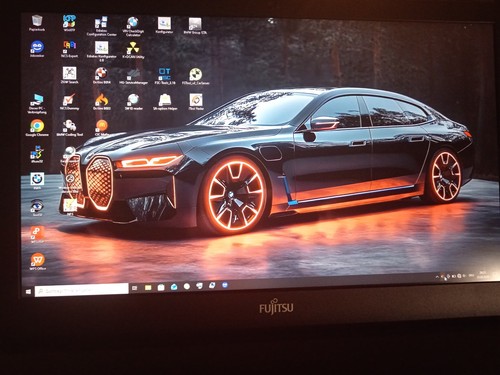Viewport: 500px width, 375px height.
Task: Launch the K+DCAN Utility radiation-symbol icon
Action: click(x=133, y=50)
